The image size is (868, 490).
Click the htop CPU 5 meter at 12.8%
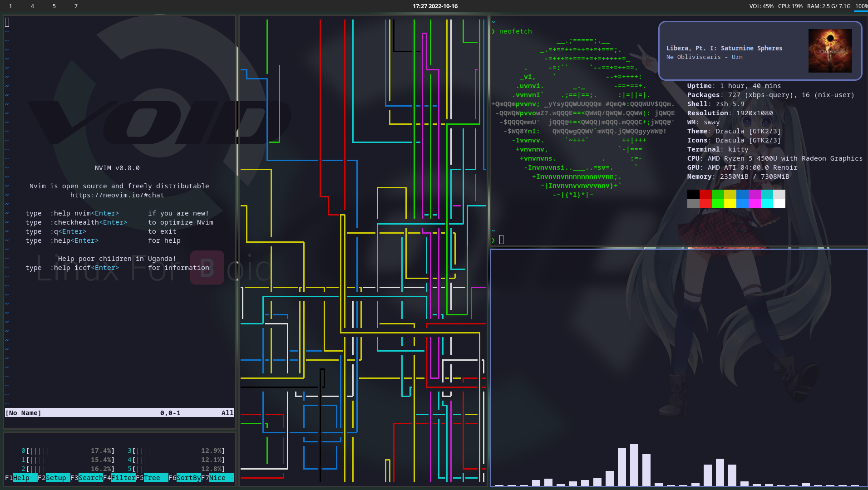(x=176, y=469)
